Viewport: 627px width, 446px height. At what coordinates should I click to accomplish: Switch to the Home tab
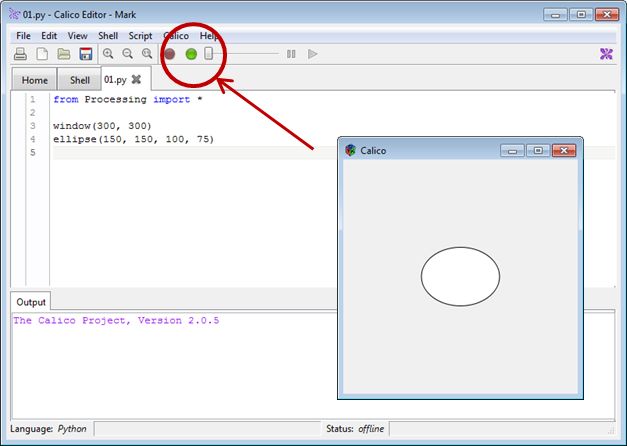click(x=34, y=80)
